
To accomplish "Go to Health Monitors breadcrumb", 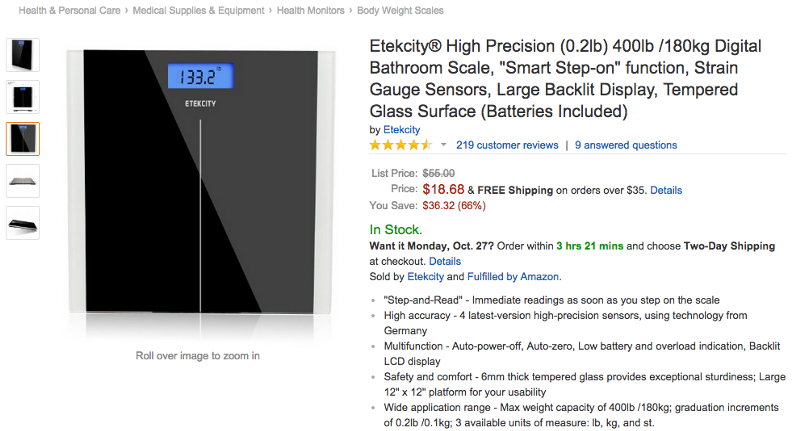I will coord(311,10).
